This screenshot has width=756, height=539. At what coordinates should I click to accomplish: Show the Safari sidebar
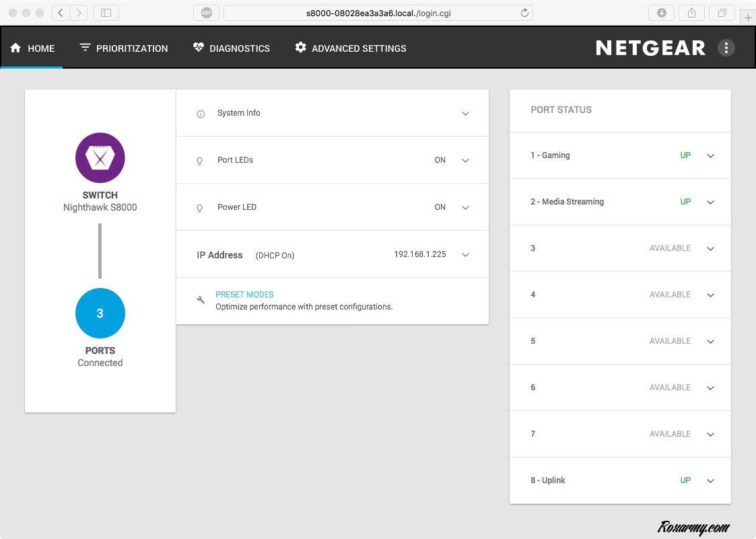point(106,13)
